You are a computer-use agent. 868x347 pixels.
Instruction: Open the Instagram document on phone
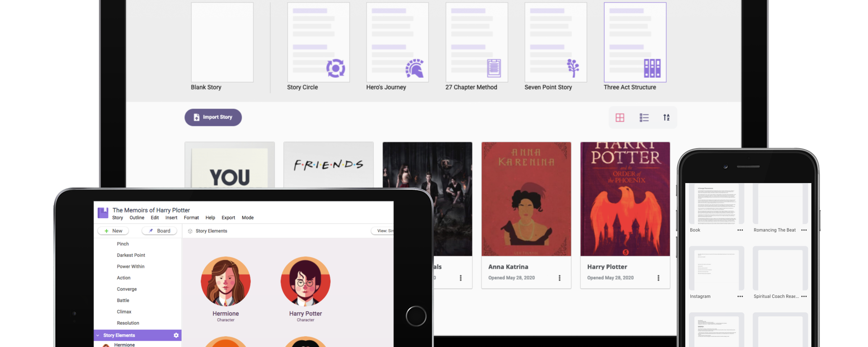(717, 268)
